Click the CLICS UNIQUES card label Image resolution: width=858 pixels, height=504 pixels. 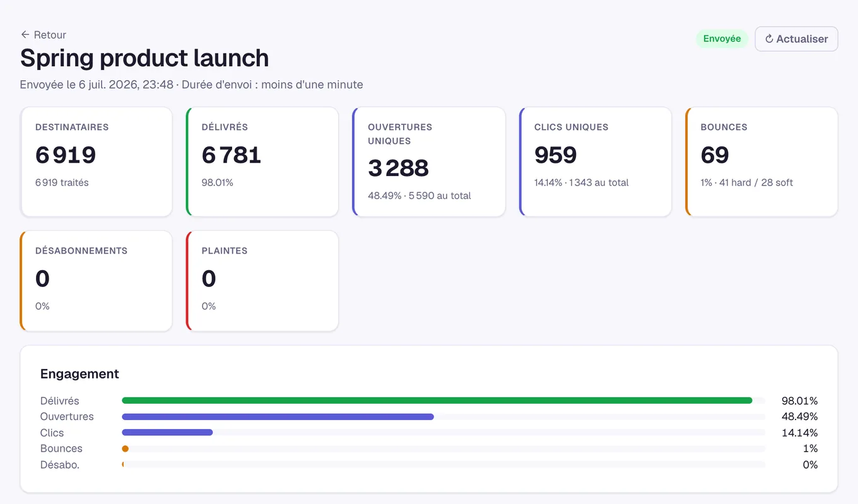pos(572,127)
